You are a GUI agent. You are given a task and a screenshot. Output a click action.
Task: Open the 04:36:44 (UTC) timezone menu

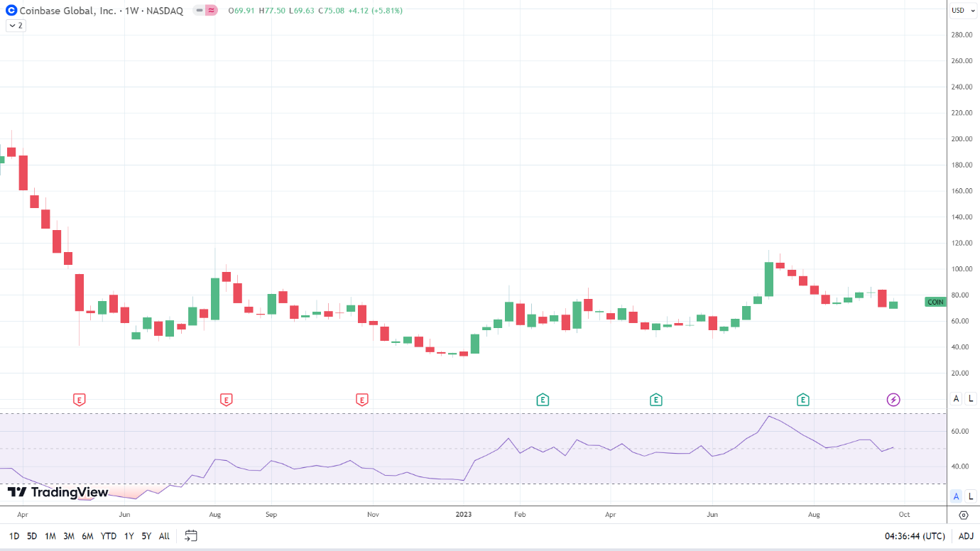pyautogui.click(x=914, y=536)
